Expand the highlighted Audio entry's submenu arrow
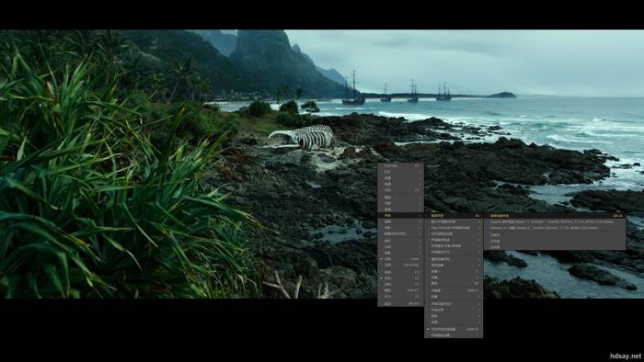644x362 pixels. click(x=420, y=215)
